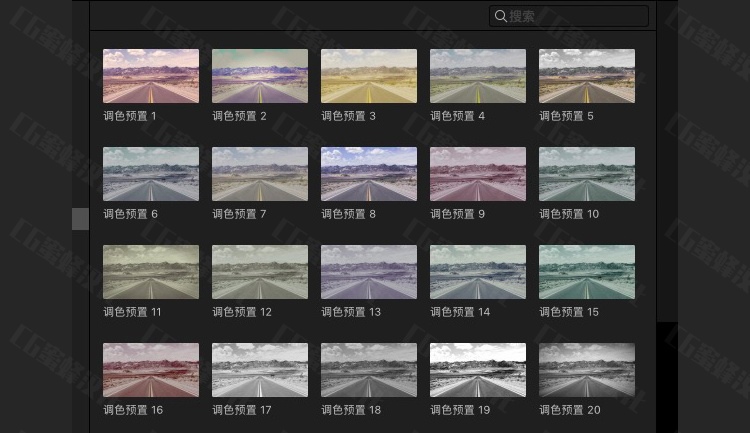Image resolution: width=750 pixels, height=433 pixels.
Task: Select the 调色预置 11 sepia thumbnail
Action: [x=151, y=272]
